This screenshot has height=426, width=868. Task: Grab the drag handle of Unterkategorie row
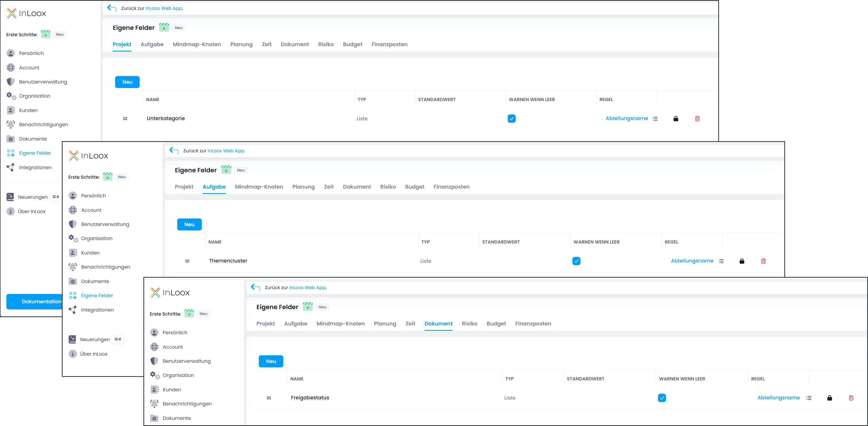[125, 118]
